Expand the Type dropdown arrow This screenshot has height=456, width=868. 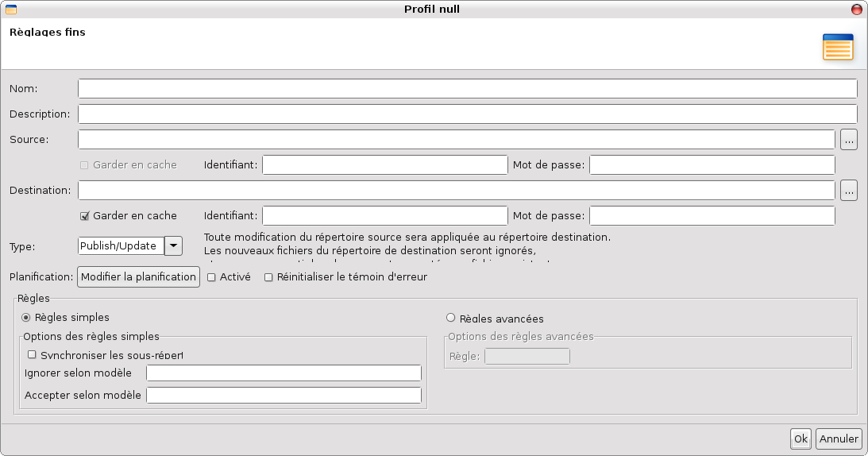point(173,246)
